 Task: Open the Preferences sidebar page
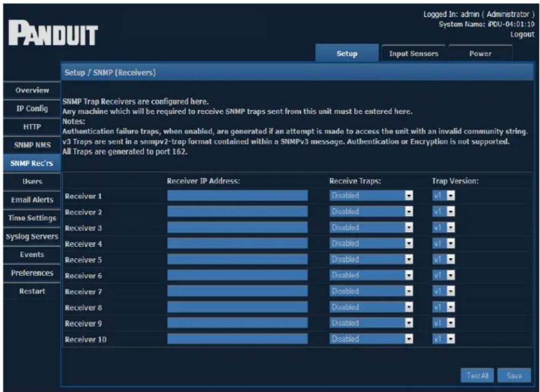click(32, 273)
